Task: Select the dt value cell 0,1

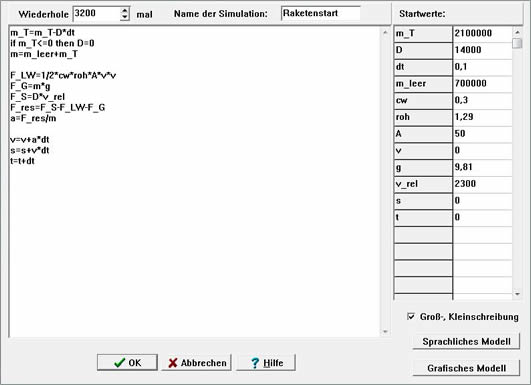Action: (x=483, y=67)
